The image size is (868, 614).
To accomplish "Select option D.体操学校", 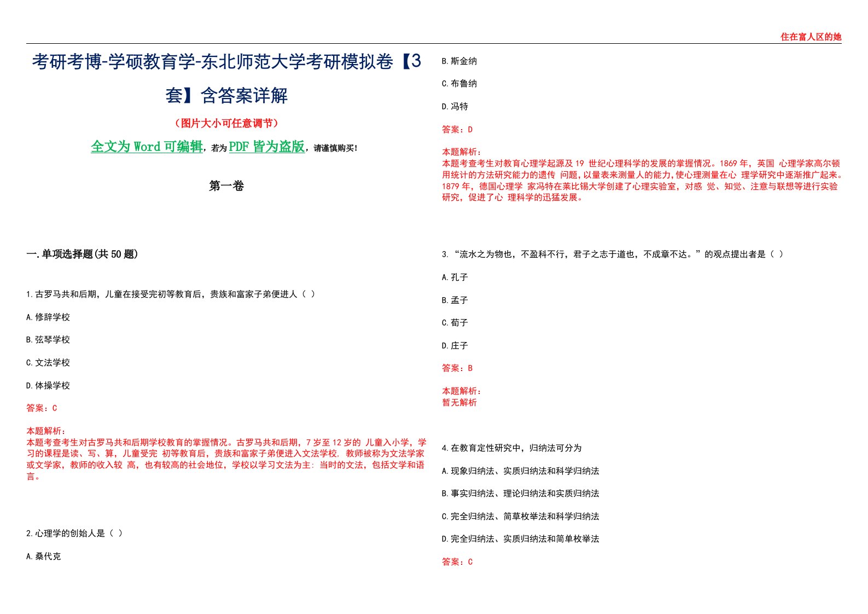I will point(48,386).
